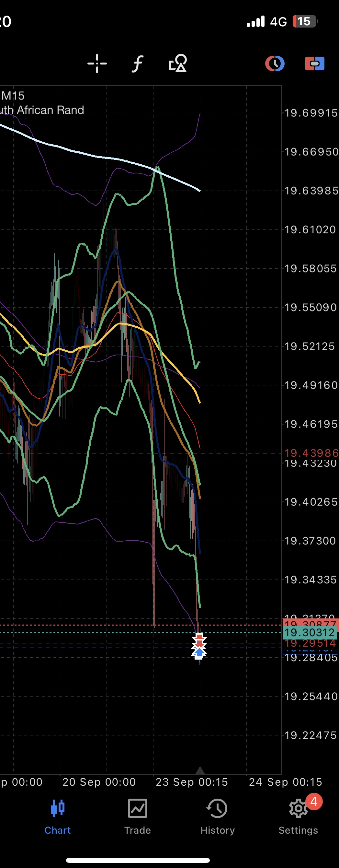The width and height of the screenshot is (339, 868).
Task: Tap the 19.69915 price scale label
Action: [x=311, y=113]
